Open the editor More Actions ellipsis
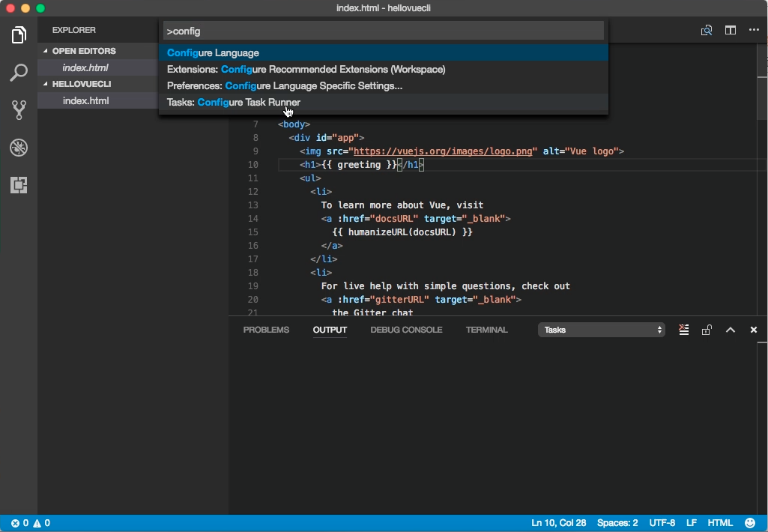 pos(754,31)
